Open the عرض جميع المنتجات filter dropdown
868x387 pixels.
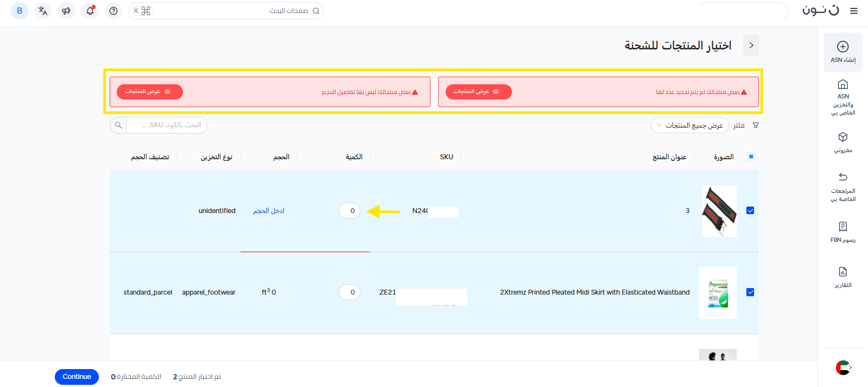(x=690, y=126)
